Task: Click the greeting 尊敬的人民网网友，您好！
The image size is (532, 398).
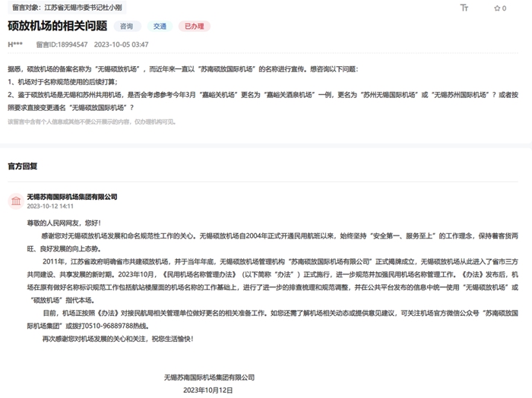Action: [x=64, y=223]
